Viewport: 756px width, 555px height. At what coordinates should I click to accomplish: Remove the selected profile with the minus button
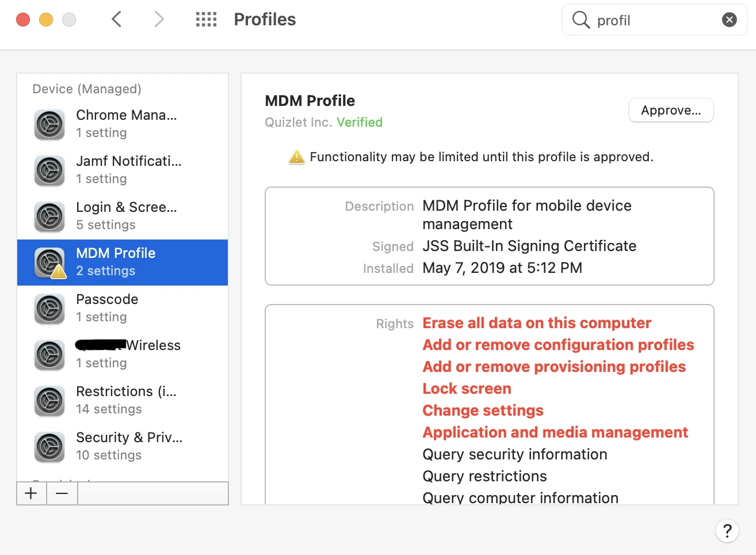(62, 493)
